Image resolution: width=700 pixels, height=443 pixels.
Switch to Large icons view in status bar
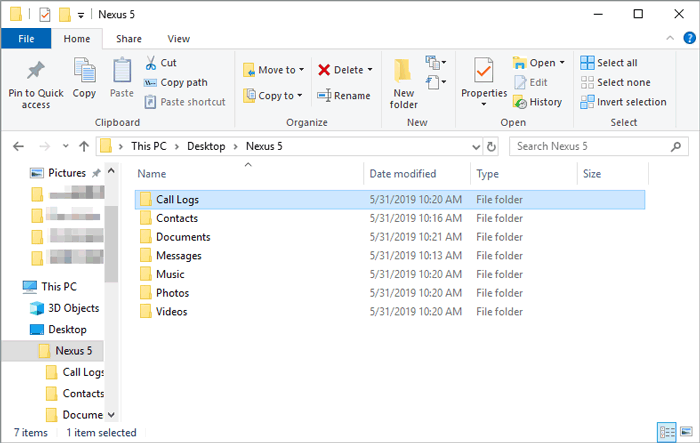pyautogui.click(x=687, y=432)
